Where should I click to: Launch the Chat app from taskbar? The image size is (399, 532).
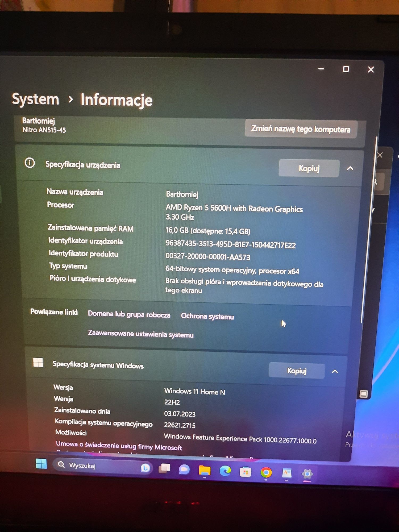click(184, 469)
